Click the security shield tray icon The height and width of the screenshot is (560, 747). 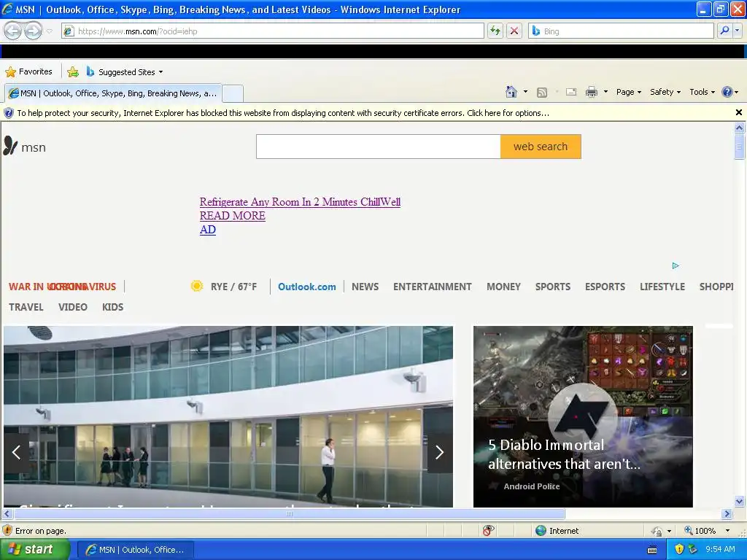pos(679,550)
